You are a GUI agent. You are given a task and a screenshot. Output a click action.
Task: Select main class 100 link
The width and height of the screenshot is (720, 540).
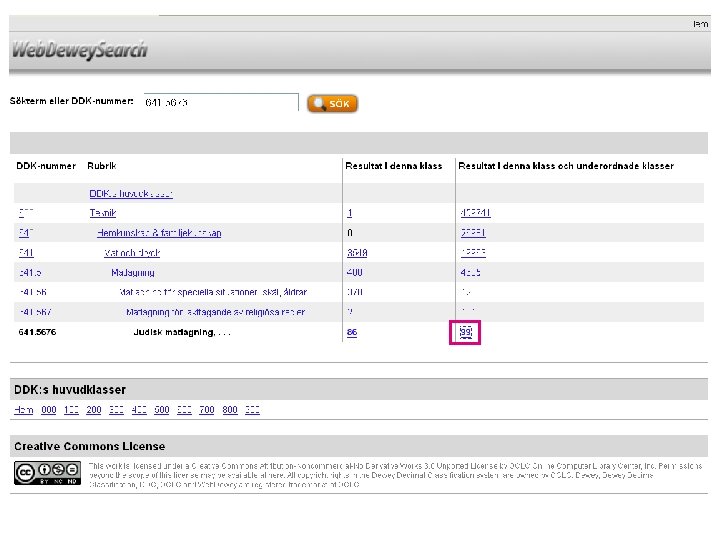(71, 410)
